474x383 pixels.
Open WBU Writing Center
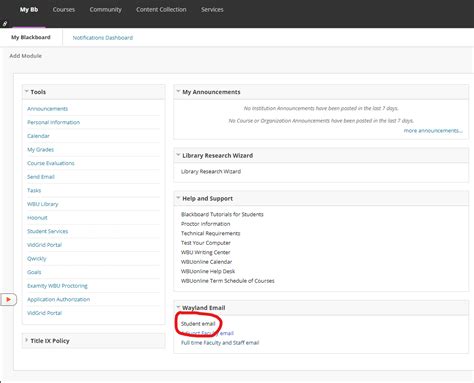tap(205, 252)
